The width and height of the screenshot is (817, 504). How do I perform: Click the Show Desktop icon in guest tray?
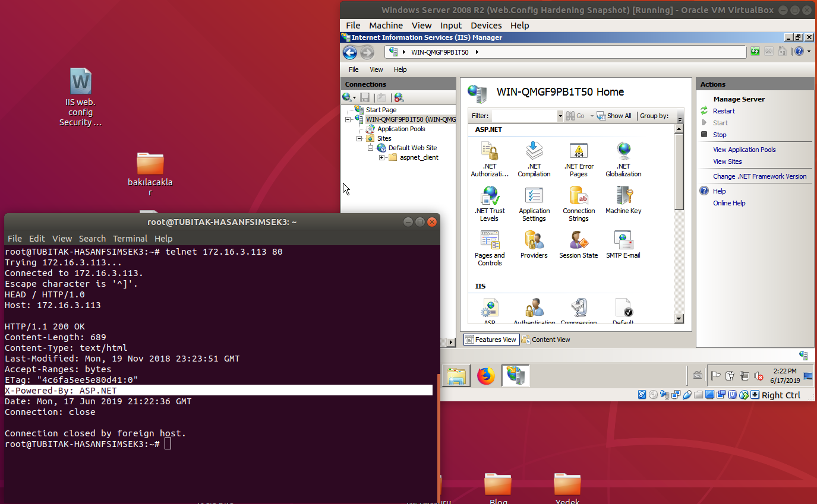click(808, 376)
